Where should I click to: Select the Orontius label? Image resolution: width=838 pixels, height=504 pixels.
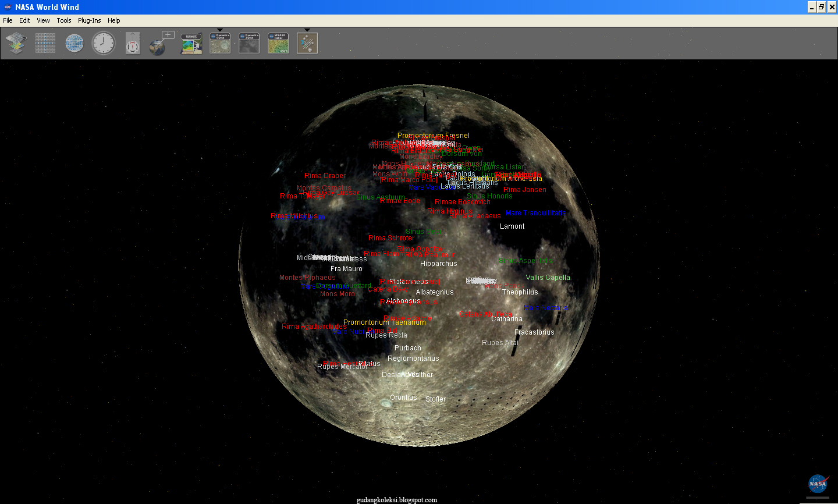(x=403, y=397)
